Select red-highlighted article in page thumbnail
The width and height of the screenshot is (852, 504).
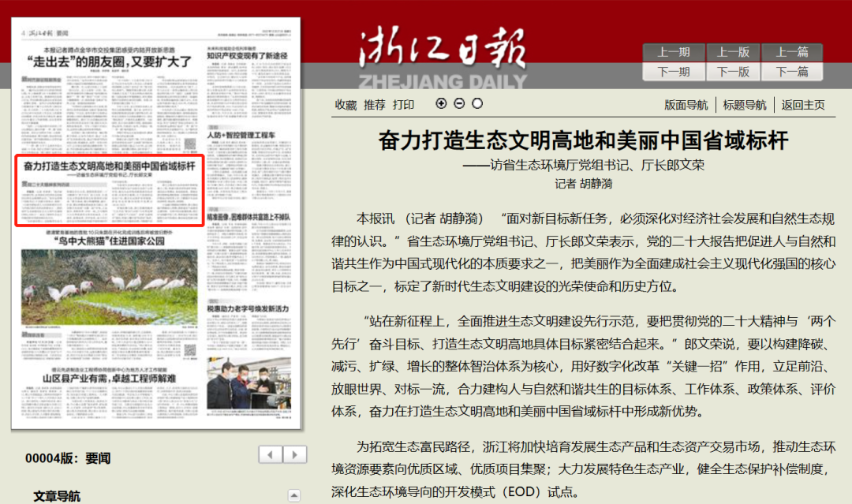pyautogui.click(x=110, y=189)
